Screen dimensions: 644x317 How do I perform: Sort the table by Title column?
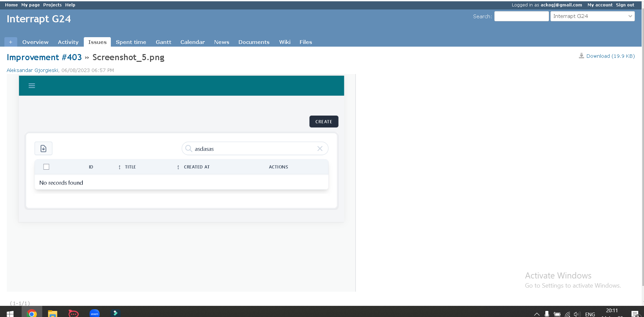point(130,167)
